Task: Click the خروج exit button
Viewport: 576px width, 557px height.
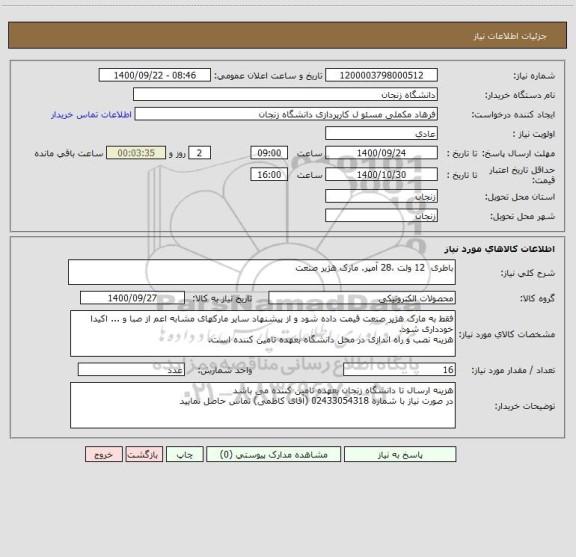Action: (104, 454)
